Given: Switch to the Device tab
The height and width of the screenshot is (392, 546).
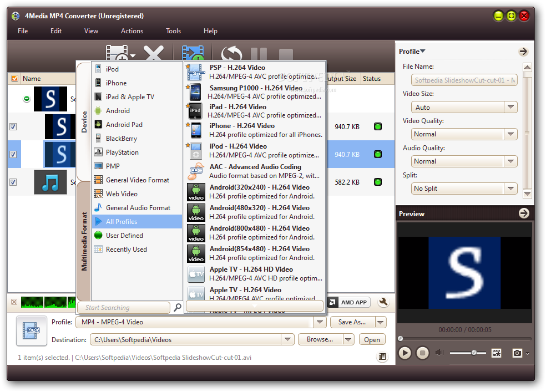Looking at the screenshot, I should click(x=84, y=122).
